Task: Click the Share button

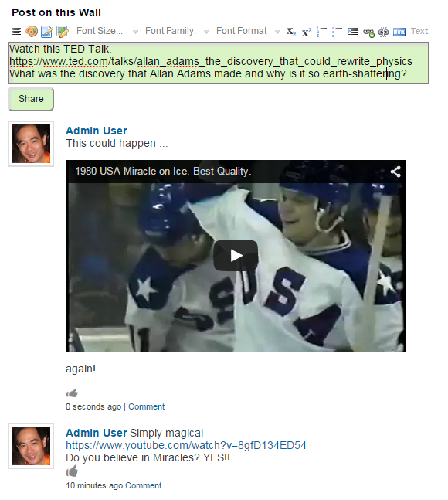Action: [x=31, y=99]
